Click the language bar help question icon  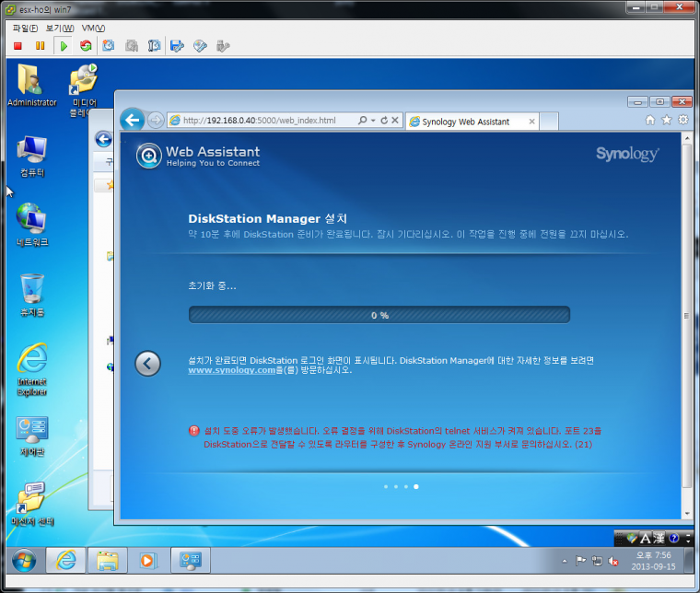674,538
